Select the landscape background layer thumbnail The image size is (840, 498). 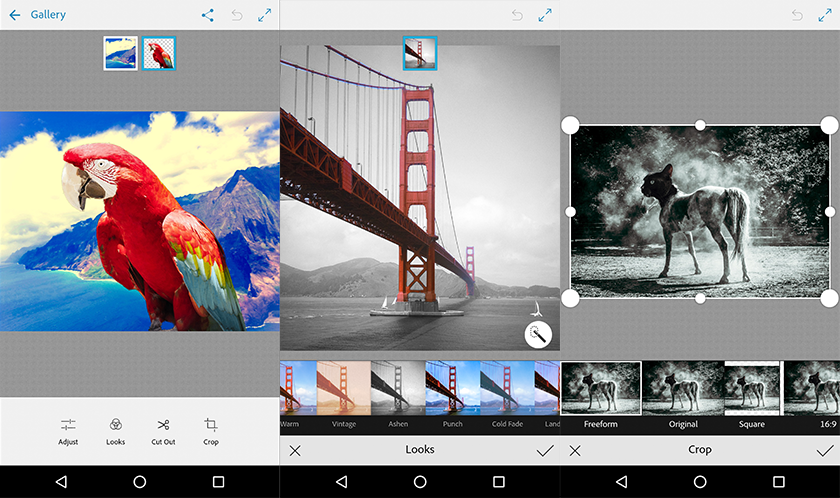tap(121, 54)
